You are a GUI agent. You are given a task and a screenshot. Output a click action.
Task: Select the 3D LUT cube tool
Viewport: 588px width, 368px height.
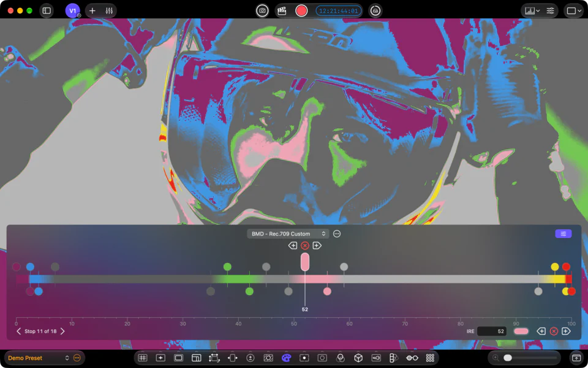coord(358,358)
